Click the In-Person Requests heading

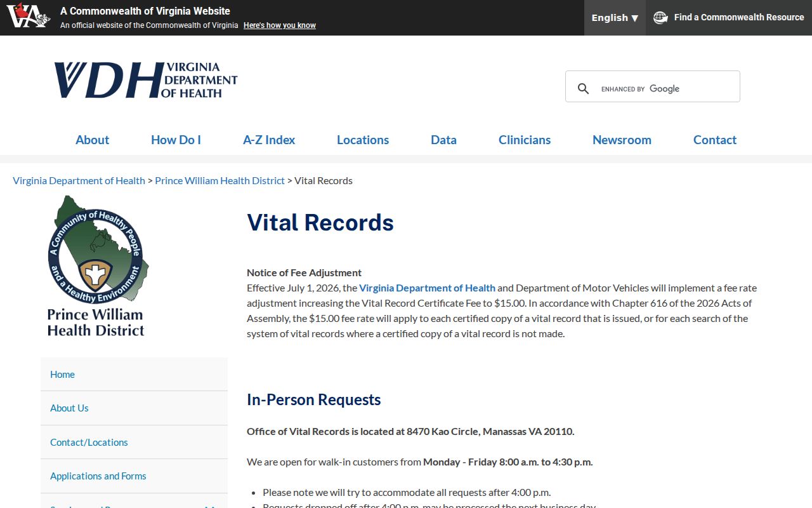tap(314, 399)
